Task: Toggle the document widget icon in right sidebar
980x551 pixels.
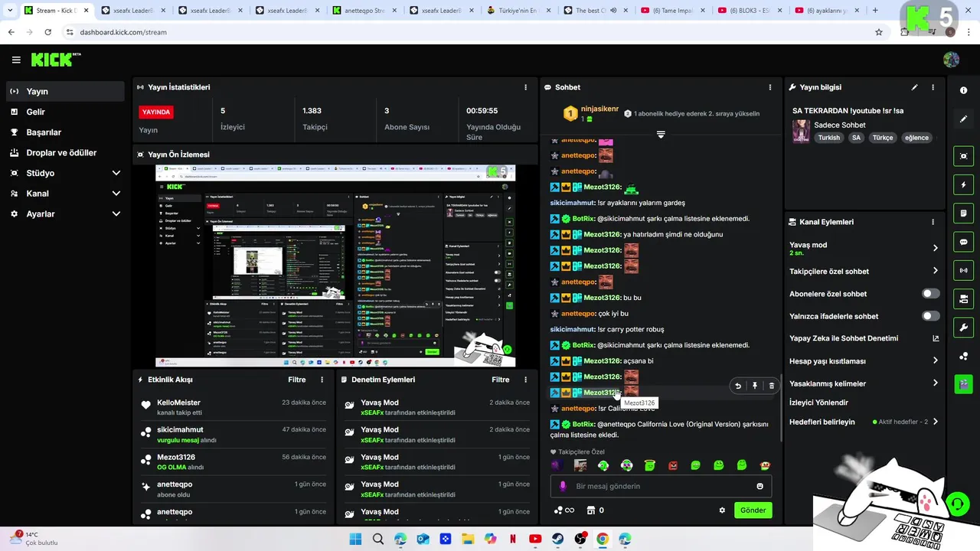Action: click(963, 213)
